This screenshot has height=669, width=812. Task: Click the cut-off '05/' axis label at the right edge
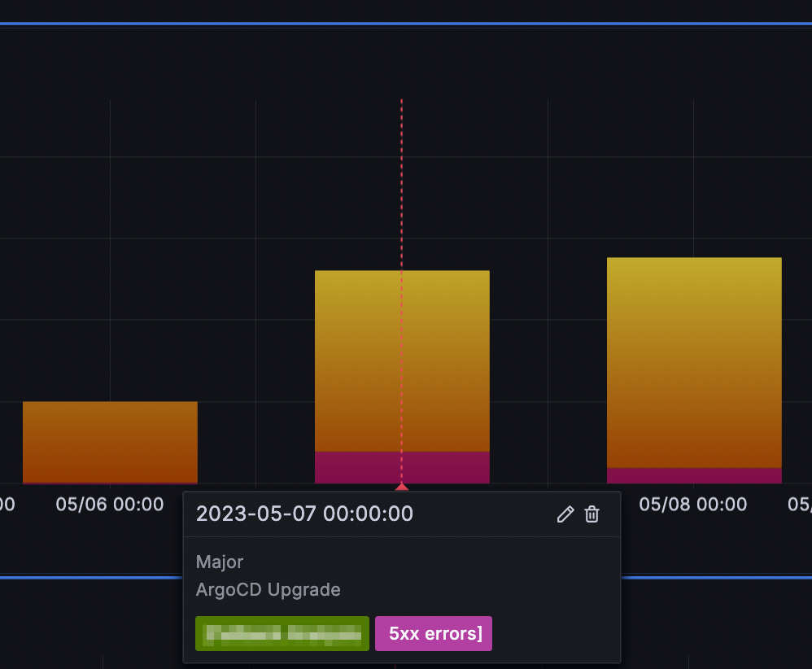click(x=800, y=505)
